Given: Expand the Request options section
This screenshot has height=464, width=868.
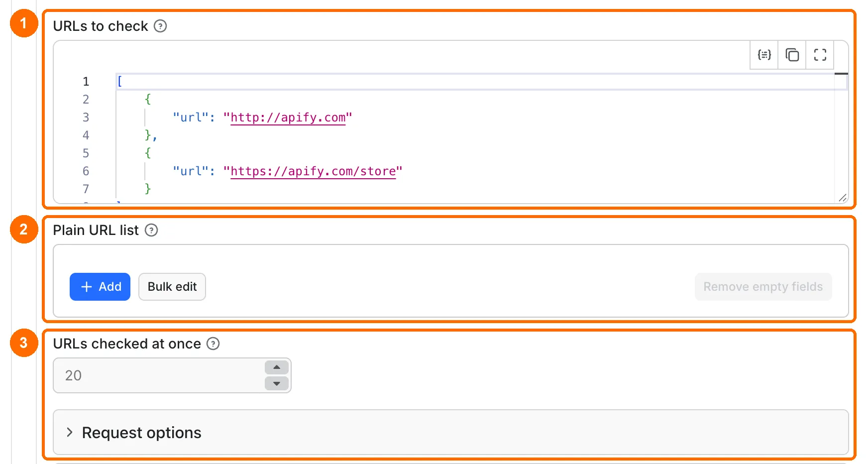Looking at the screenshot, I should pyautogui.click(x=451, y=432).
